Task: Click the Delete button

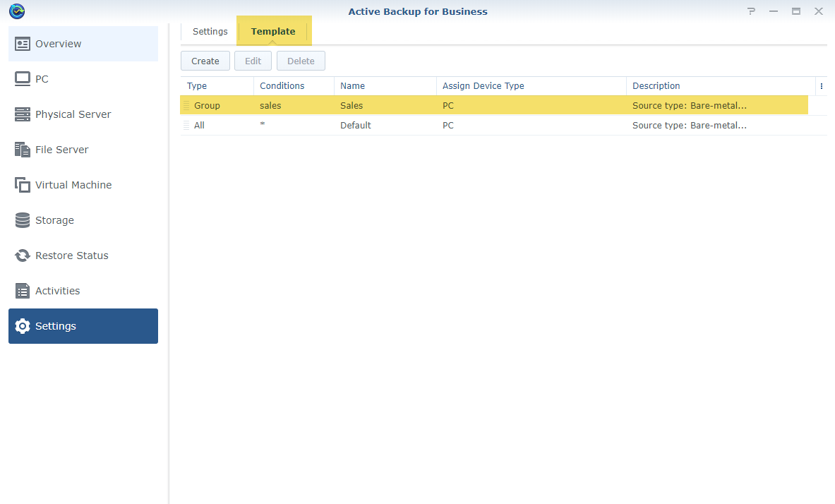Action: [301, 61]
